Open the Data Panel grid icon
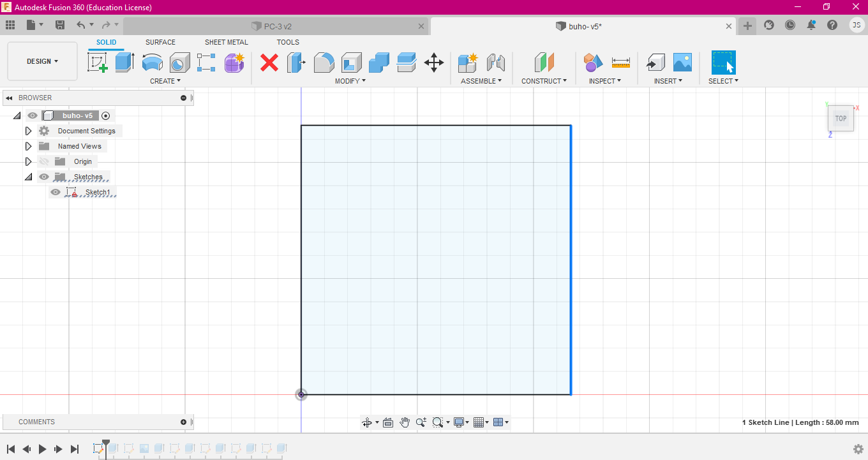 pyautogui.click(x=10, y=25)
